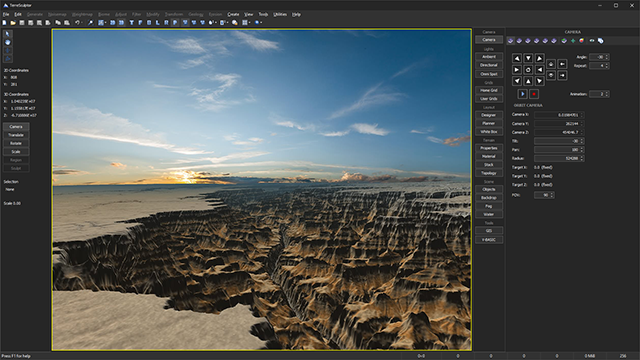Click the bottom-right down-pointing camera arrow
Viewport: 640px width, 360px height.
click(540, 81)
